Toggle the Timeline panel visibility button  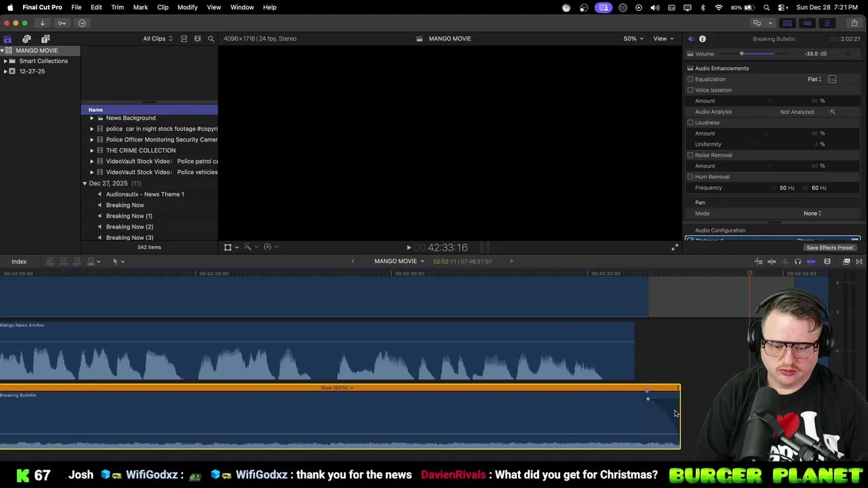coord(807,23)
